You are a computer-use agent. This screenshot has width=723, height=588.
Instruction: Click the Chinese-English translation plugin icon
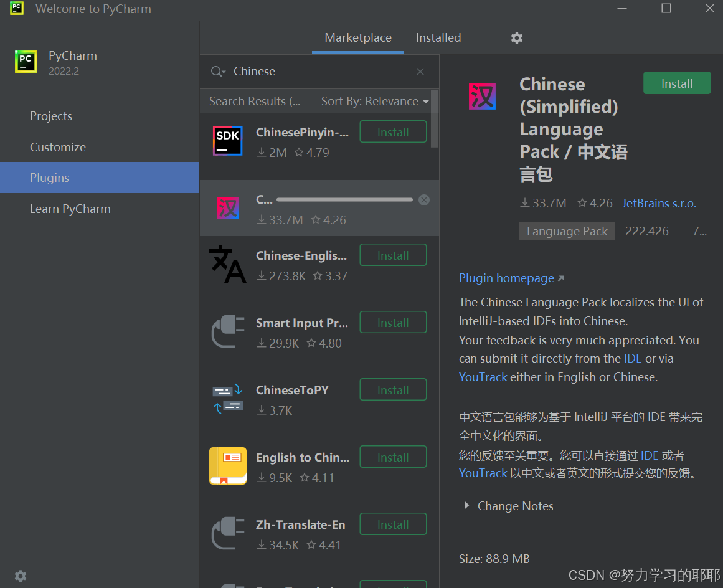pos(227,264)
